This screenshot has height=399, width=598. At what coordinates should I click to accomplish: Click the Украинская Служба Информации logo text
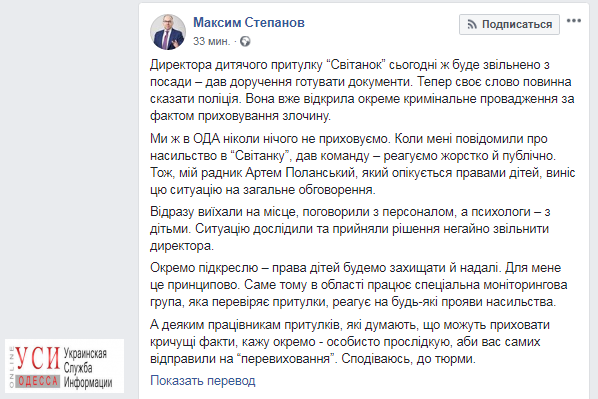click(88, 367)
